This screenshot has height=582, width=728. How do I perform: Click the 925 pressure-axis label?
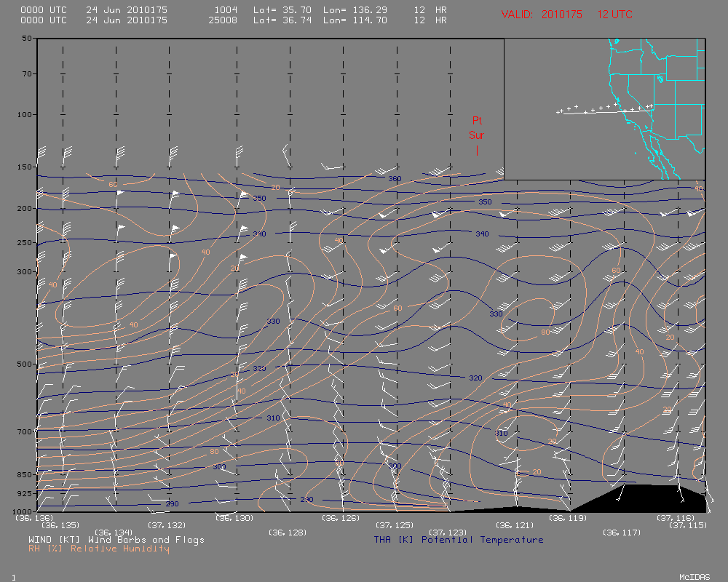(x=25, y=493)
